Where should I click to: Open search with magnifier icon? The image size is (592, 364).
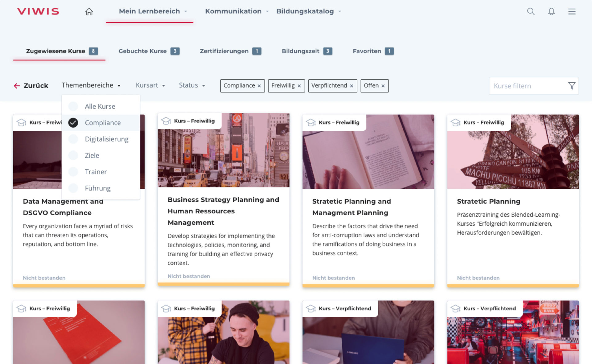point(531,12)
